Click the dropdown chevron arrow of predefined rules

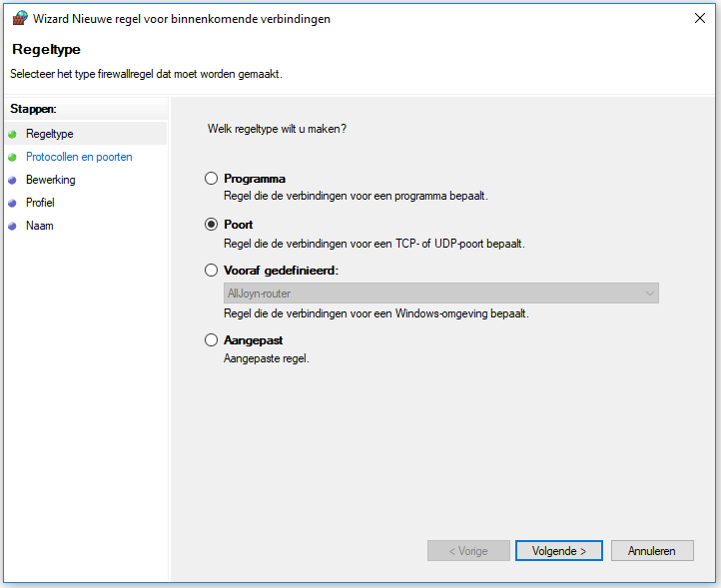coord(650,294)
